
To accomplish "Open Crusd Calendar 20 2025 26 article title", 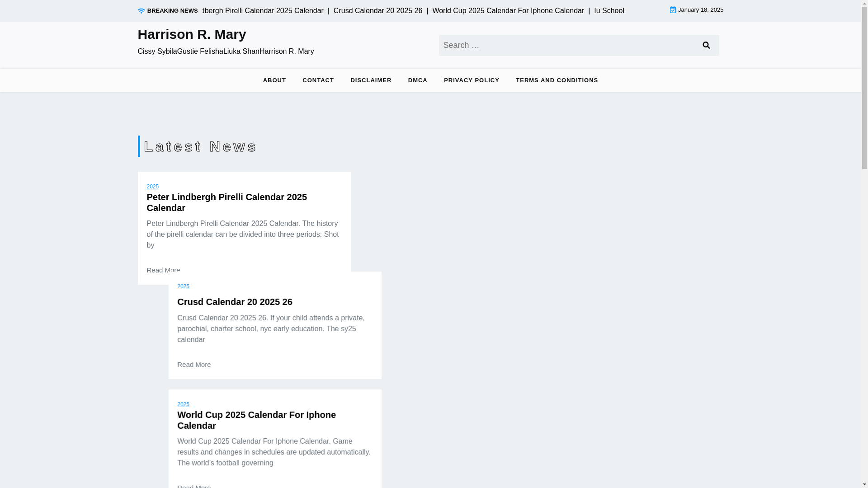I will (235, 302).
